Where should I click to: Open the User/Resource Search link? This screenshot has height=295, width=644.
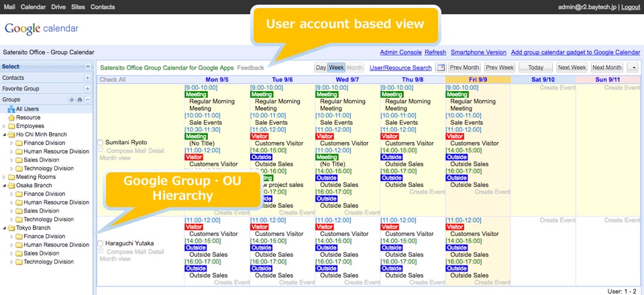(400, 68)
